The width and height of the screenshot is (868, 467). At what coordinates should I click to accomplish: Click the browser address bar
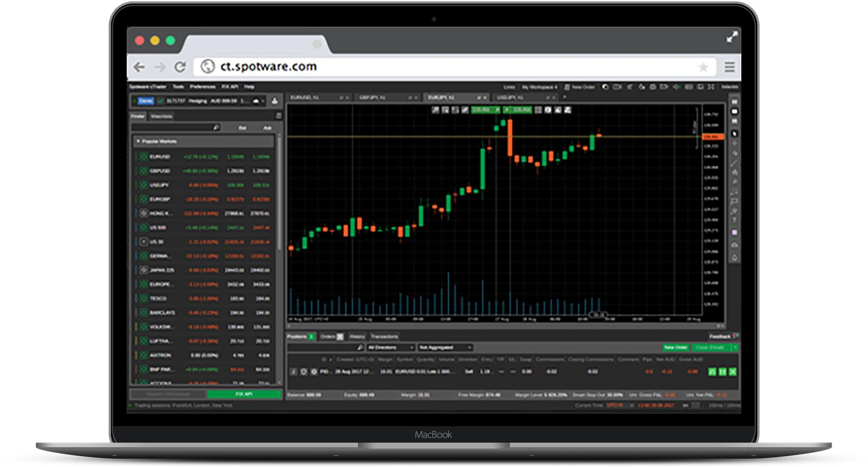coord(448,67)
